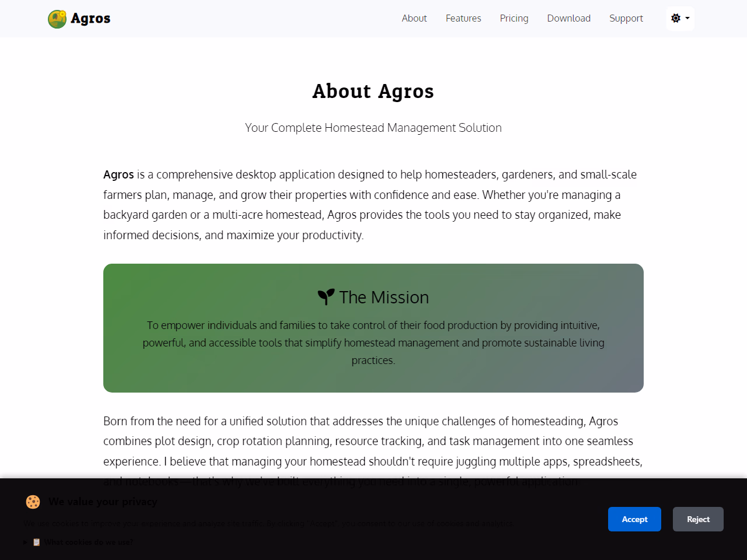Click the "We value your privacy" title
This screenshot has width=747, height=560.
(x=103, y=502)
